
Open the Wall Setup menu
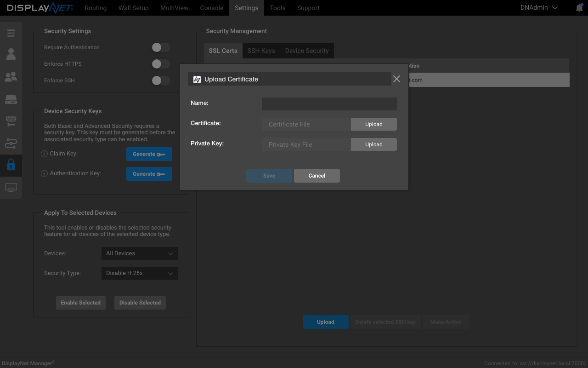[x=134, y=8]
